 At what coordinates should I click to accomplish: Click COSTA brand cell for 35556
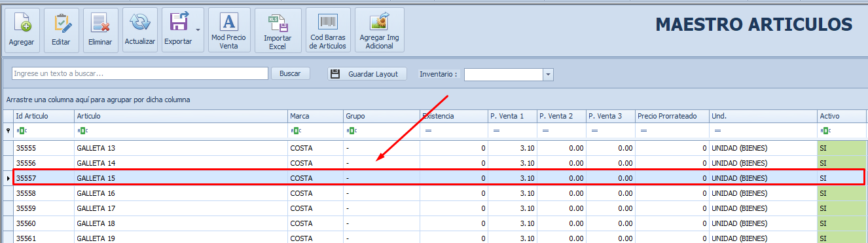pos(316,163)
